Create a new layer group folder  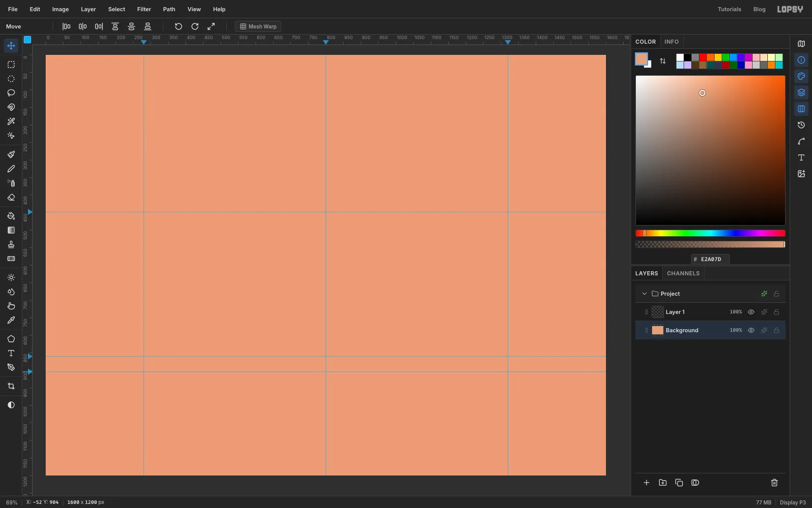point(663,483)
